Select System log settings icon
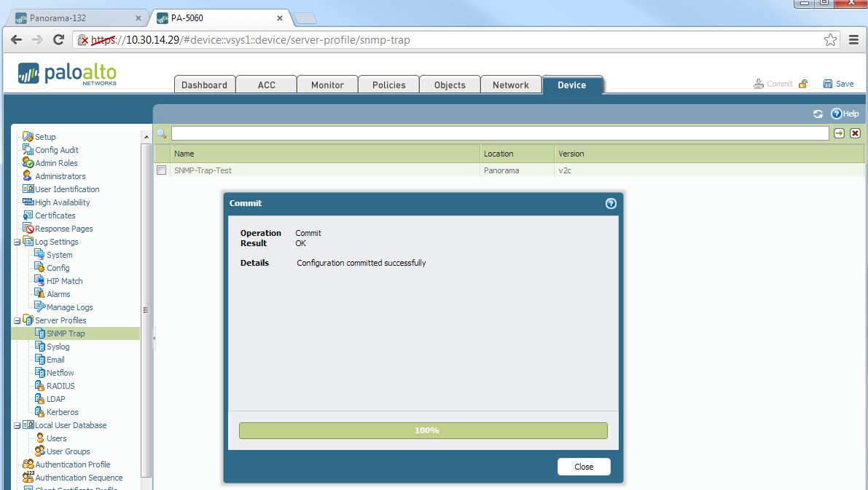This screenshot has height=490, width=868. (39, 254)
